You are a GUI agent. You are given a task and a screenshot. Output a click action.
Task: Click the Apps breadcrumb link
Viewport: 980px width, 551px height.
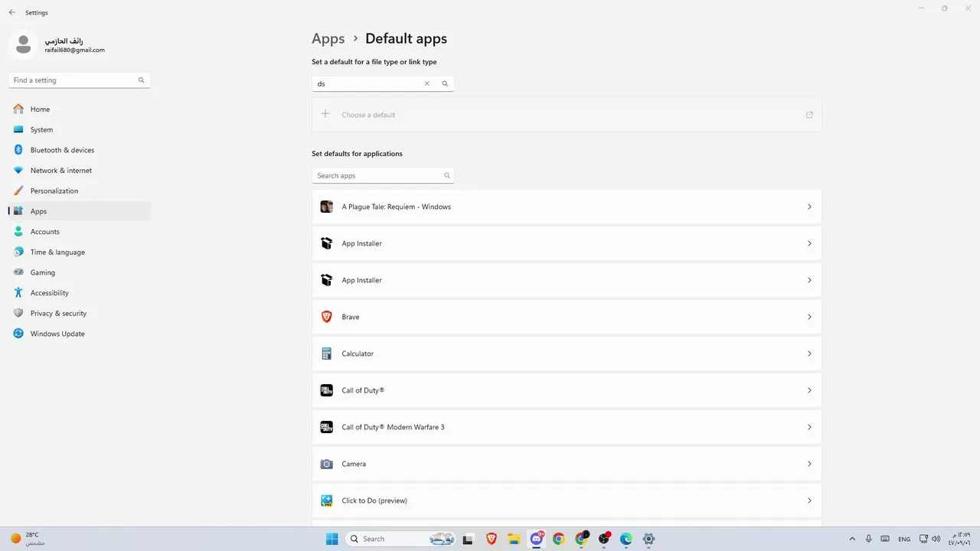328,39
